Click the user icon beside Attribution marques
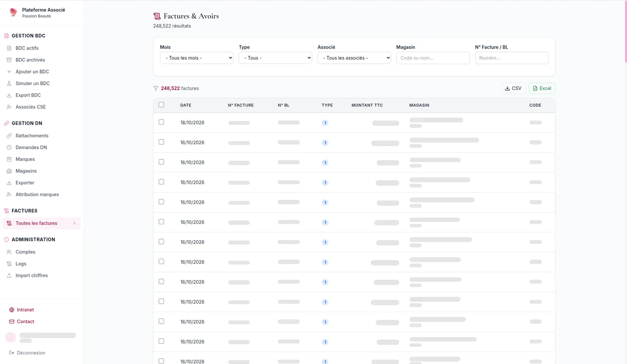This screenshot has height=364, width=627. coord(9,194)
